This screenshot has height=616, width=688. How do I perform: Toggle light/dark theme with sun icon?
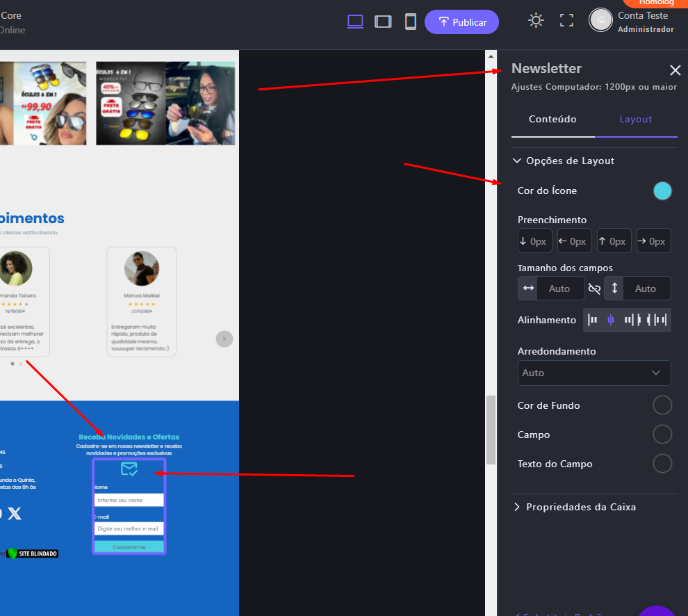536,21
